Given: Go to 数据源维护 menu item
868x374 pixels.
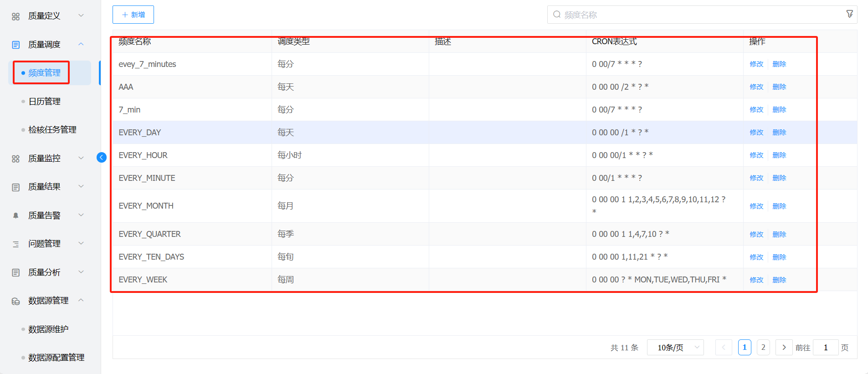Looking at the screenshot, I should point(48,329).
